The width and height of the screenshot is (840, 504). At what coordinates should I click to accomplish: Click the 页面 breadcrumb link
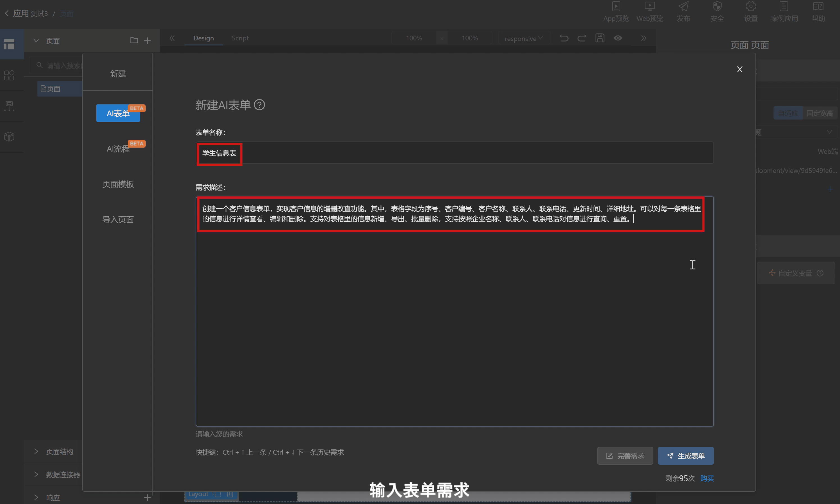tap(66, 13)
